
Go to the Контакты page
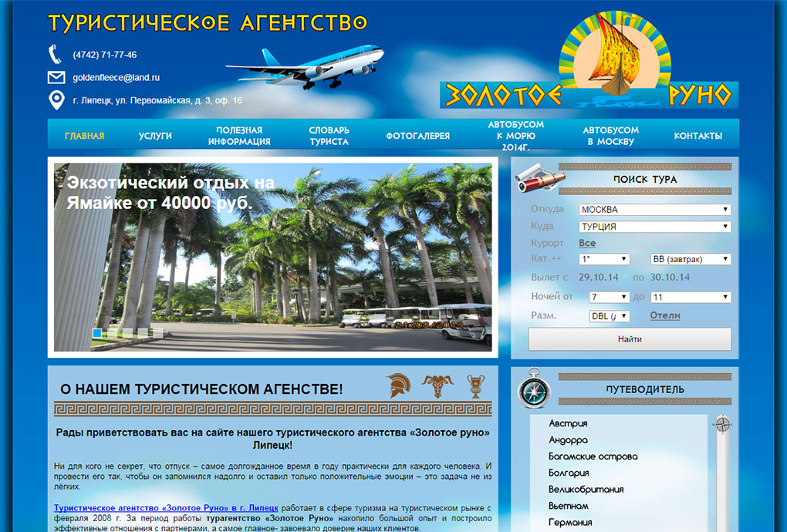[697, 136]
